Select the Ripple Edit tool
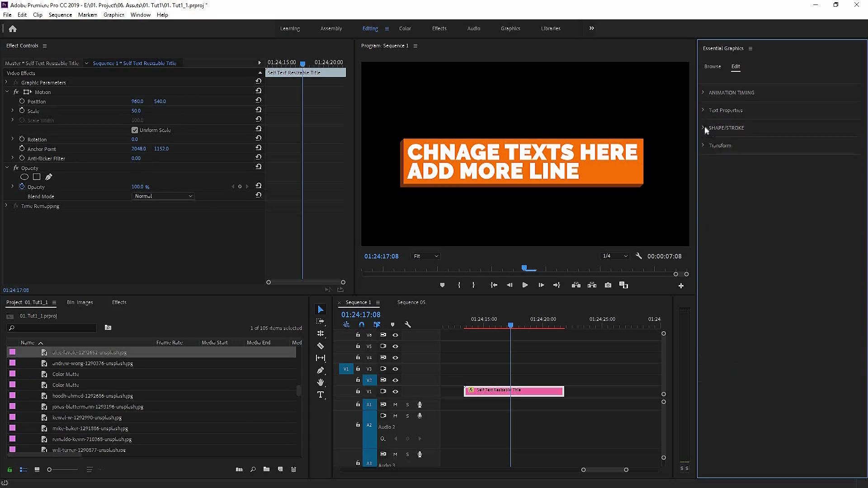 [x=321, y=333]
